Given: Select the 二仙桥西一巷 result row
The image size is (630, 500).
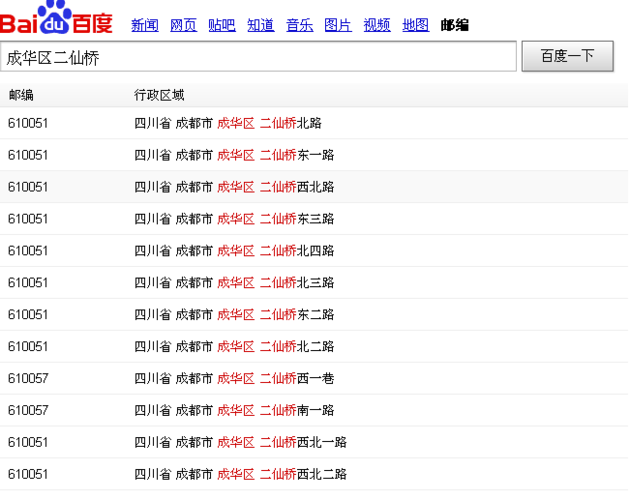Looking at the screenshot, I should pos(234,378).
